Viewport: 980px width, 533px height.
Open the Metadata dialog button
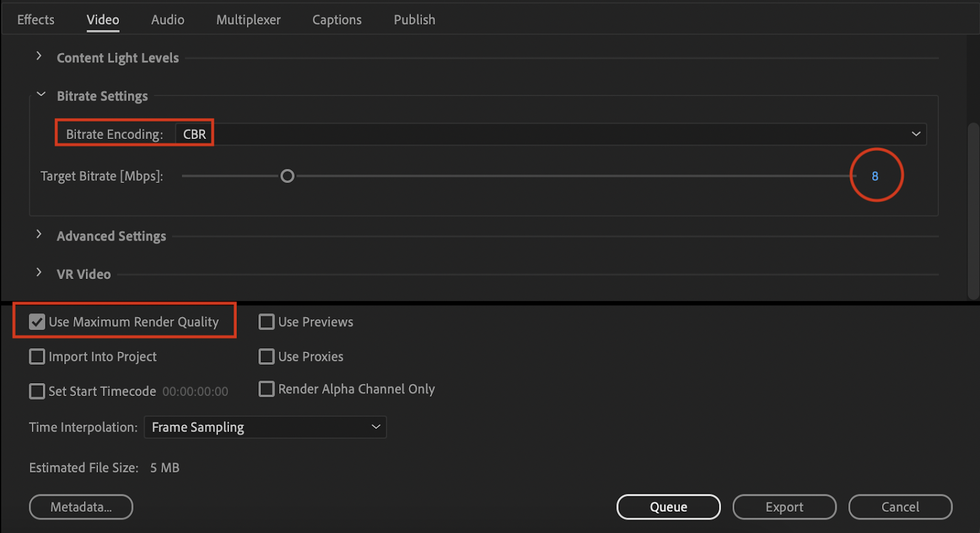[81, 507]
